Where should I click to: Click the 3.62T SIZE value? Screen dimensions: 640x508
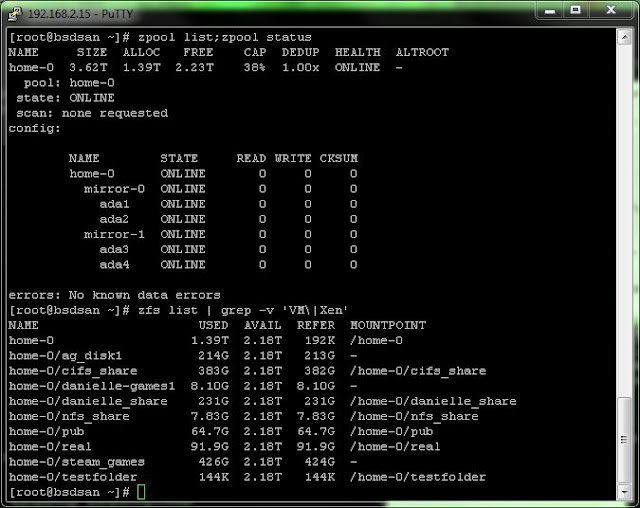(x=88, y=67)
